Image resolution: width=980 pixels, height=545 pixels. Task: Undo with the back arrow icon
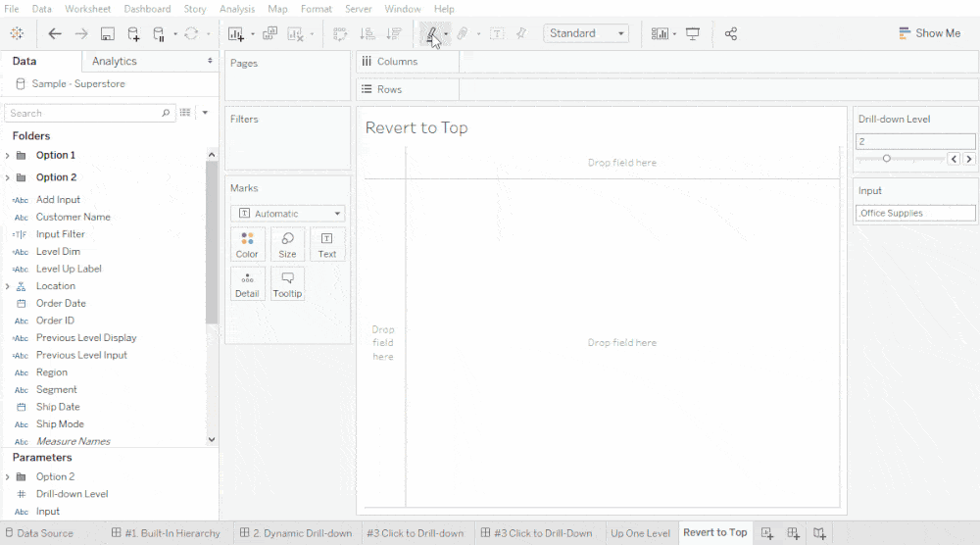[x=55, y=33]
